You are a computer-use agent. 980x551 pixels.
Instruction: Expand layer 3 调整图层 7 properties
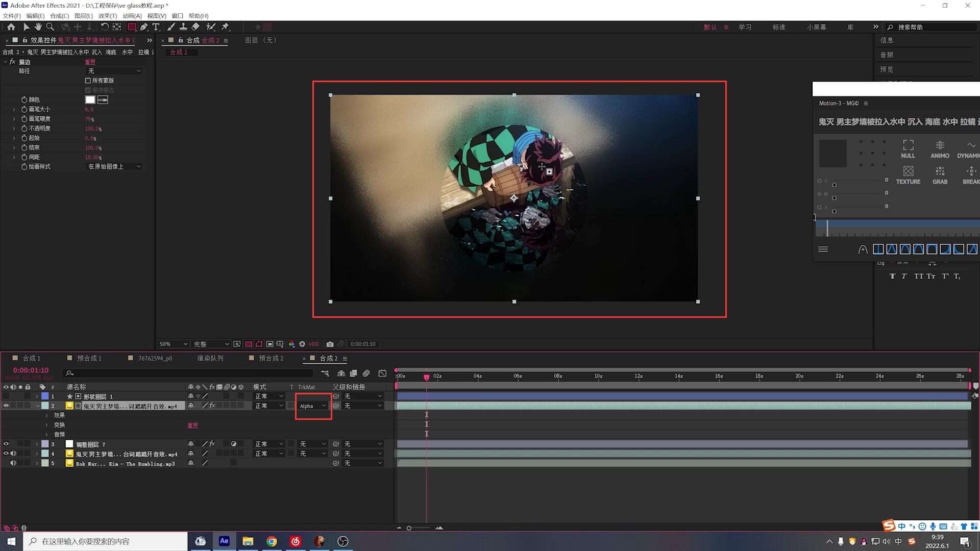(37, 444)
